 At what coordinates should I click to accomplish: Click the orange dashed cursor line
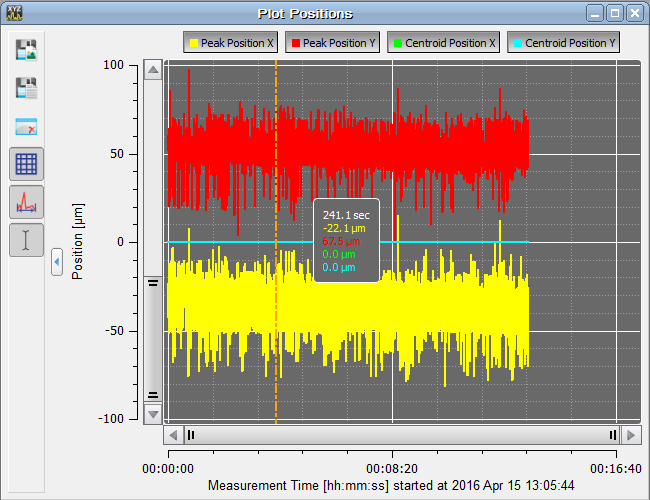pos(276,242)
